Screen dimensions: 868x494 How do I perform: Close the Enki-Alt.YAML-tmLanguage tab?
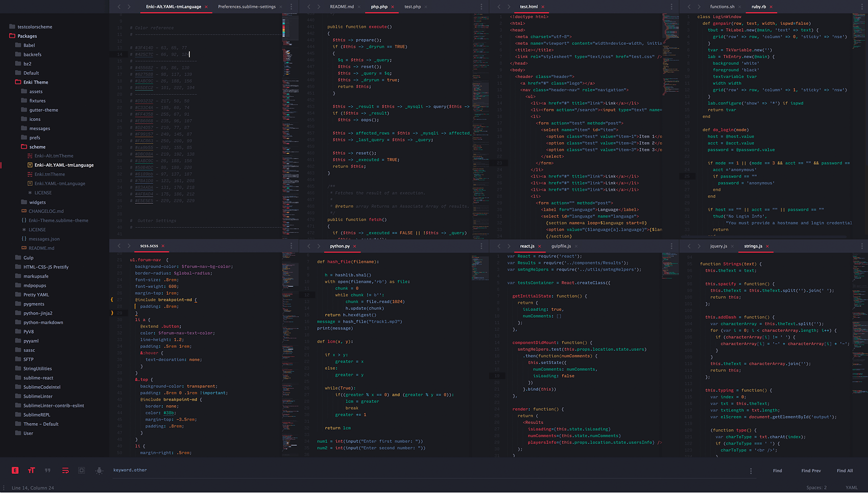click(206, 7)
